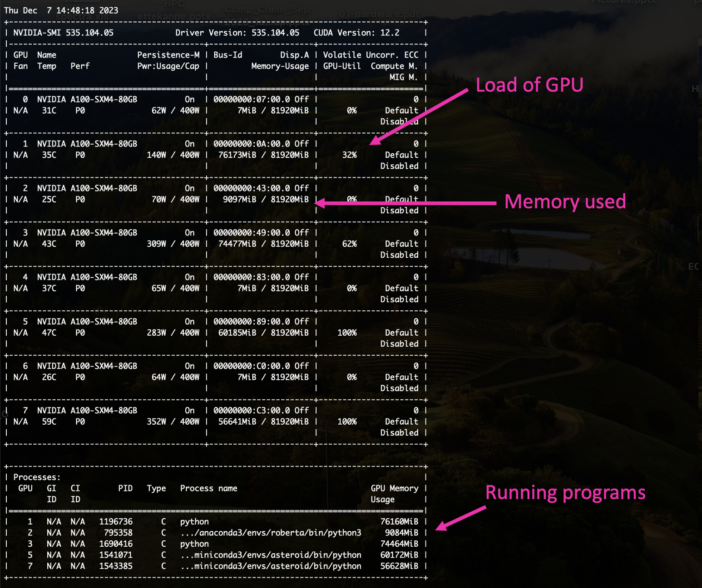Click the Persistence-M column header

point(168,55)
